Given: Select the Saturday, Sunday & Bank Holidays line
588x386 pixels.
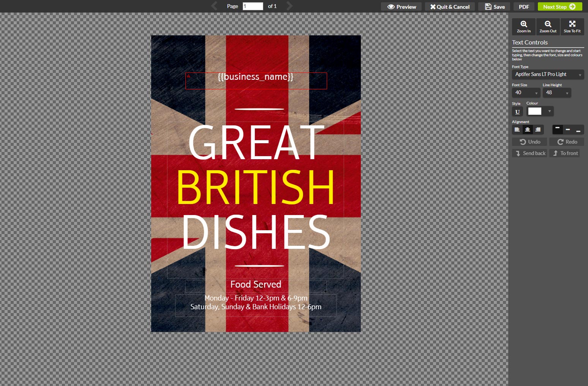Looking at the screenshot, I should [256, 307].
